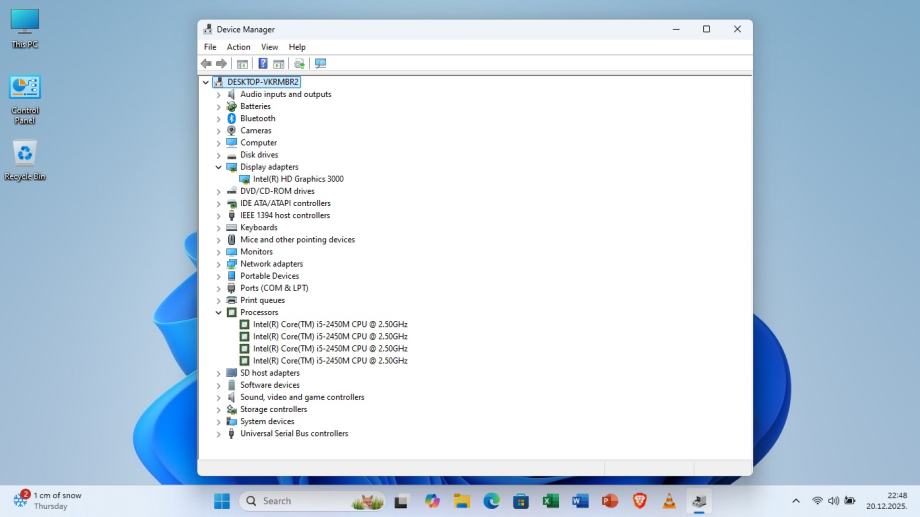Launch PowerPoint from the taskbar

point(610,501)
